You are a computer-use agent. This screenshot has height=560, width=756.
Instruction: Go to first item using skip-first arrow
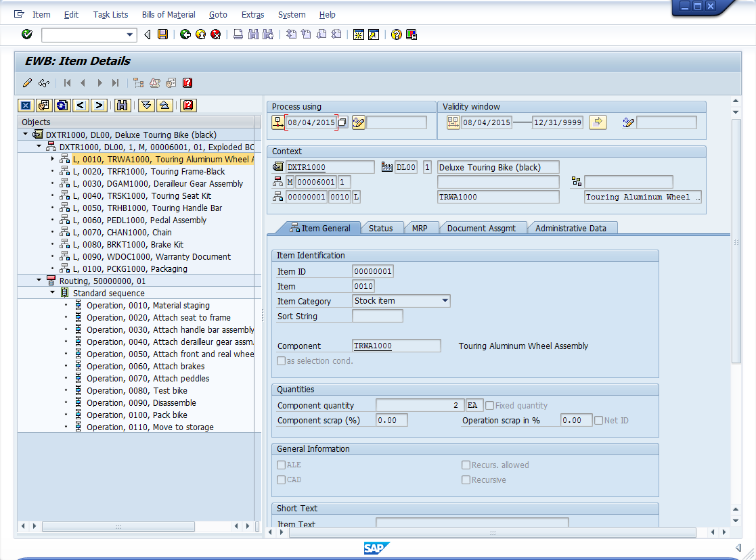click(x=68, y=83)
